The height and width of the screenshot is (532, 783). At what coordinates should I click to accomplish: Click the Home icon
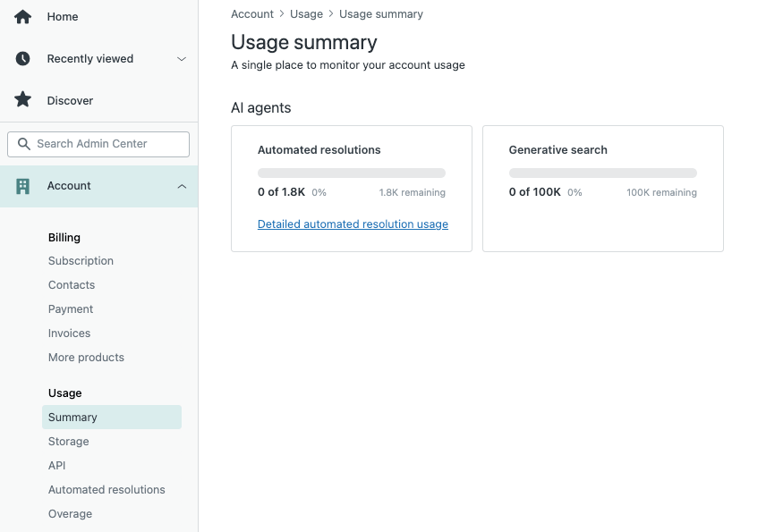click(x=22, y=16)
